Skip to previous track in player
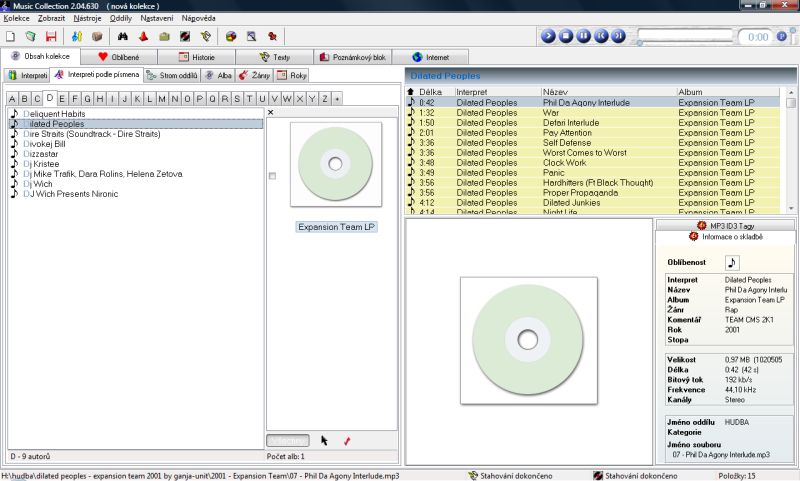Image resolution: width=800 pixels, height=481 pixels. click(x=601, y=36)
